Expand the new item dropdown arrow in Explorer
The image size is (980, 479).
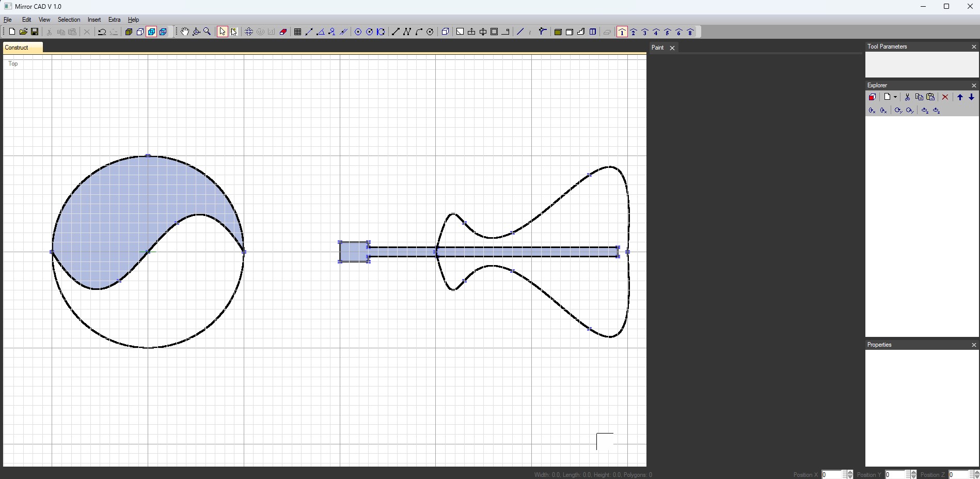895,97
